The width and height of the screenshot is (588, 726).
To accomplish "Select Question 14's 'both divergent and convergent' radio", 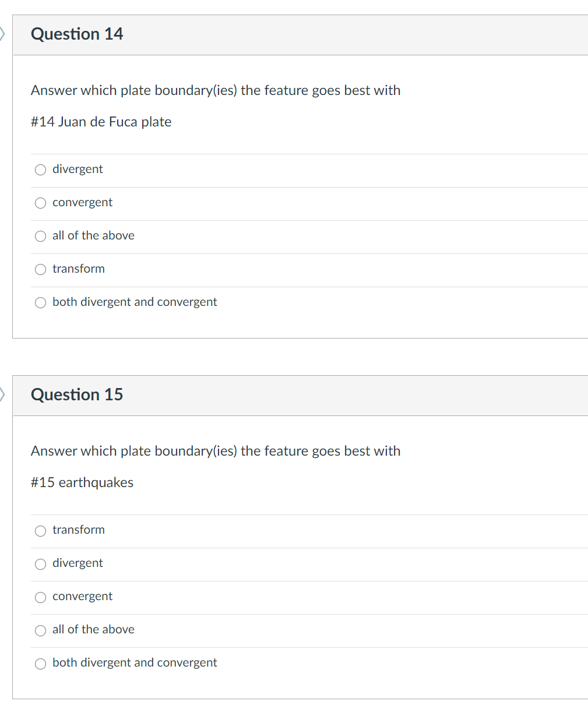I will (x=40, y=302).
